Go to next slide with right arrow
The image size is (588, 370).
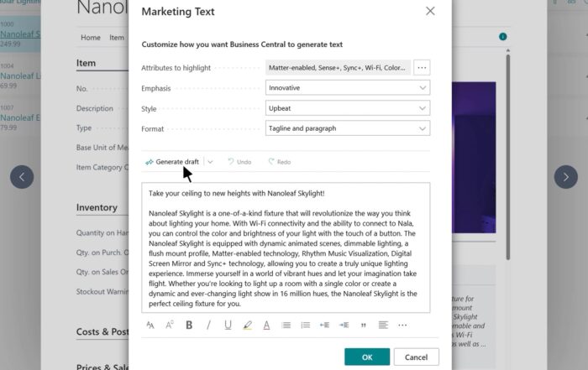click(x=565, y=177)
